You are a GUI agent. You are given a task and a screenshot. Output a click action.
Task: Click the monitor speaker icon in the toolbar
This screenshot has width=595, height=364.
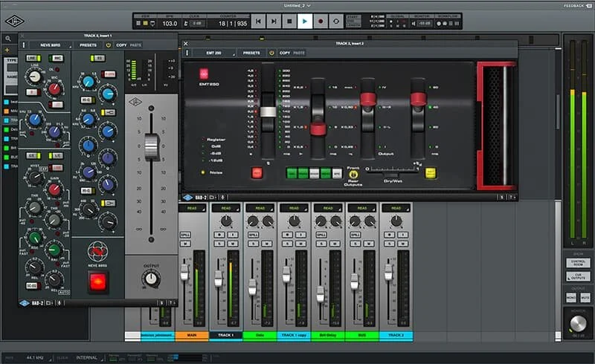coord(414,24)
